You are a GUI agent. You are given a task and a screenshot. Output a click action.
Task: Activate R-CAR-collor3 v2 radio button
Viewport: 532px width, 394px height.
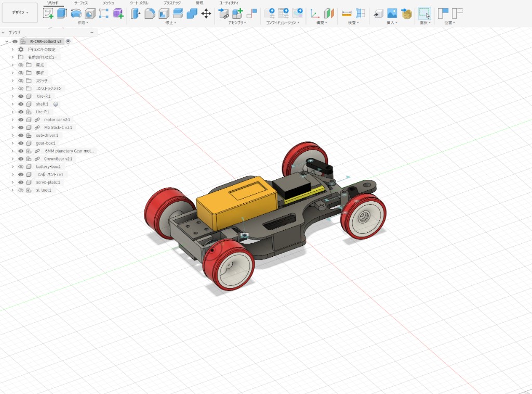point(68,42)
